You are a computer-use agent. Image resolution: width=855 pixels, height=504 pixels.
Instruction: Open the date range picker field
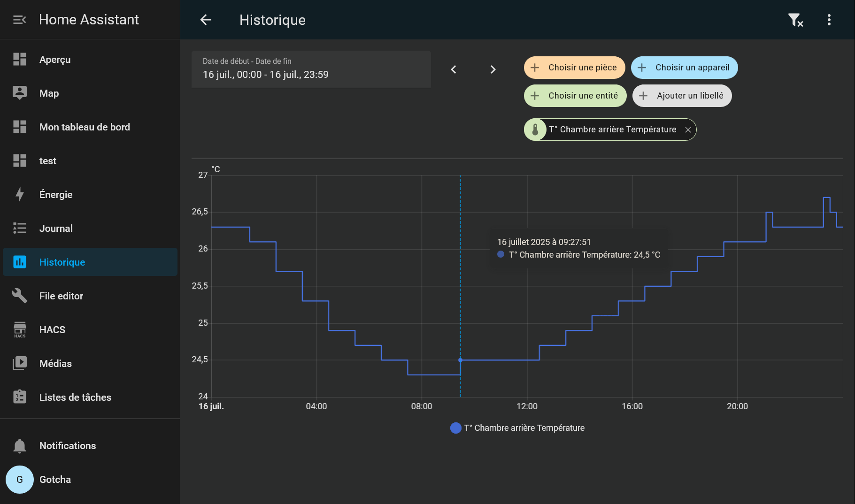[311, 69]
